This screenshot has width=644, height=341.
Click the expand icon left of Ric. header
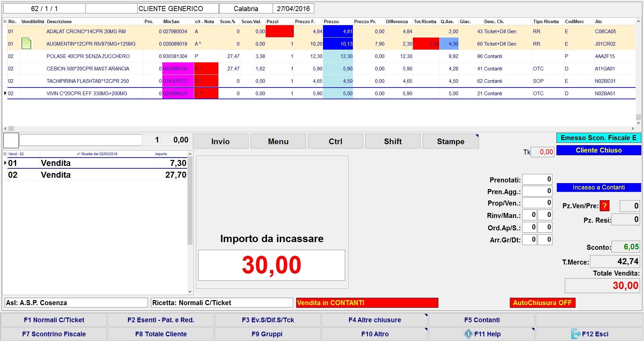5,21
